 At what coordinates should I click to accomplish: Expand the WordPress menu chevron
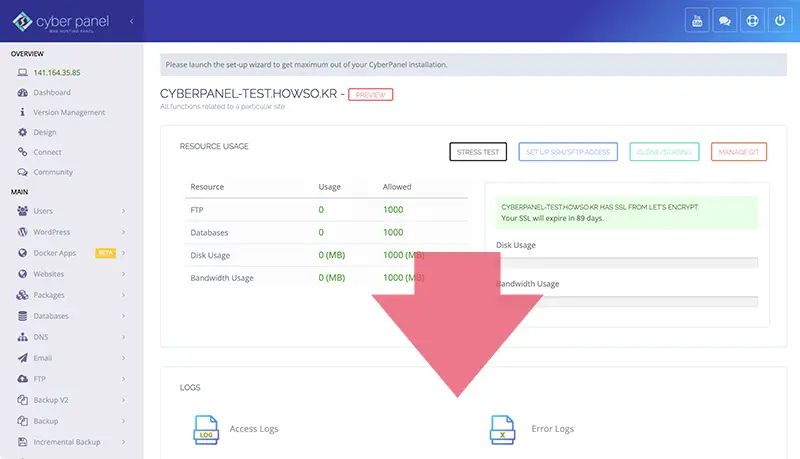(x=123, y=232)
